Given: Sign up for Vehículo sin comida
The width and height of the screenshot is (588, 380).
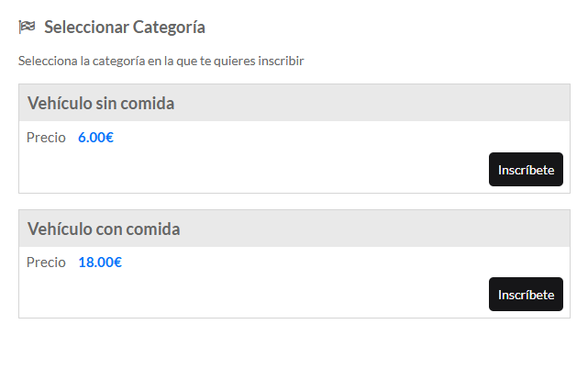Looking at the screenshot, I should (526, 170).
